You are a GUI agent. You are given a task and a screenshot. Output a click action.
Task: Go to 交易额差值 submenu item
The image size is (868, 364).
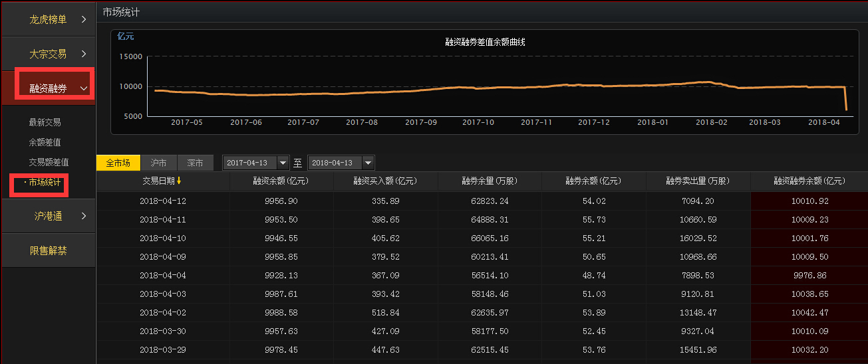49,162
